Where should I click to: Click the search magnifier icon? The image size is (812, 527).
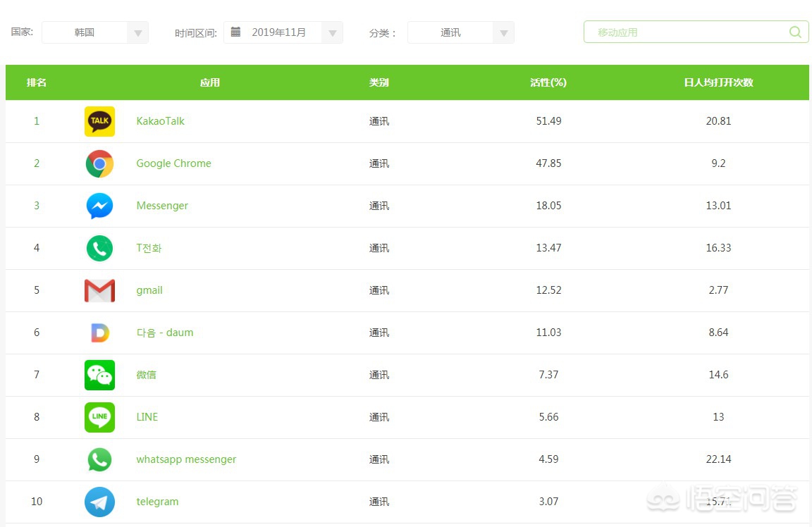[x=795, y=32]
